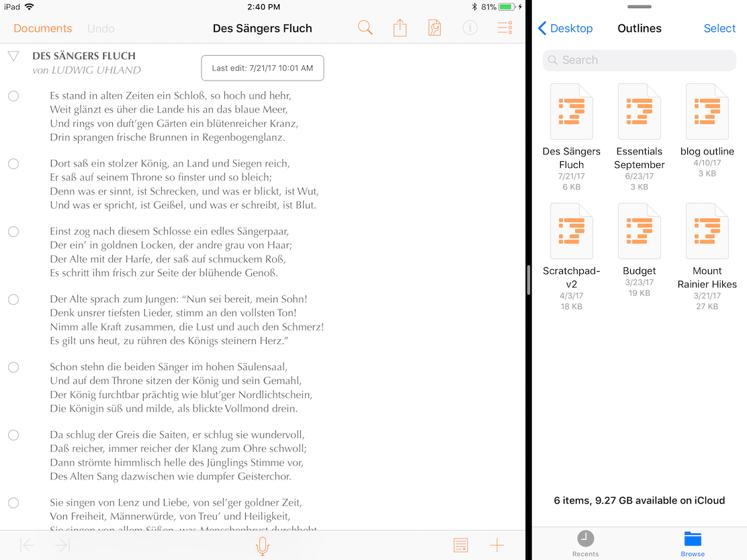Tap the 'von LUDWIG UHLAND' subtitle text
747x560 pixels.
point(87,70)
